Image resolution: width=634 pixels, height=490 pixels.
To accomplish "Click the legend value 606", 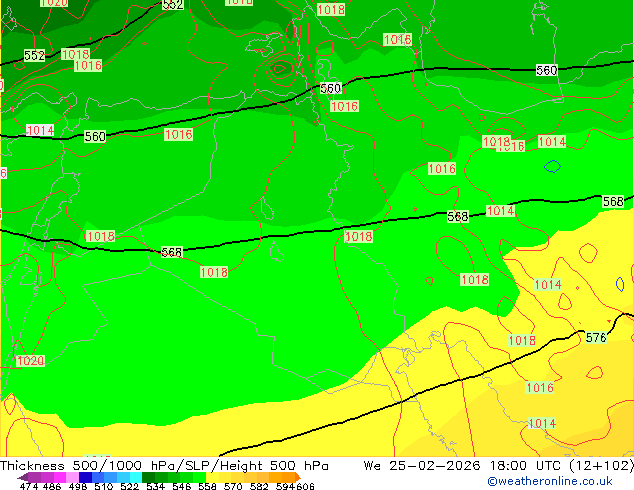I will point(305,486).
